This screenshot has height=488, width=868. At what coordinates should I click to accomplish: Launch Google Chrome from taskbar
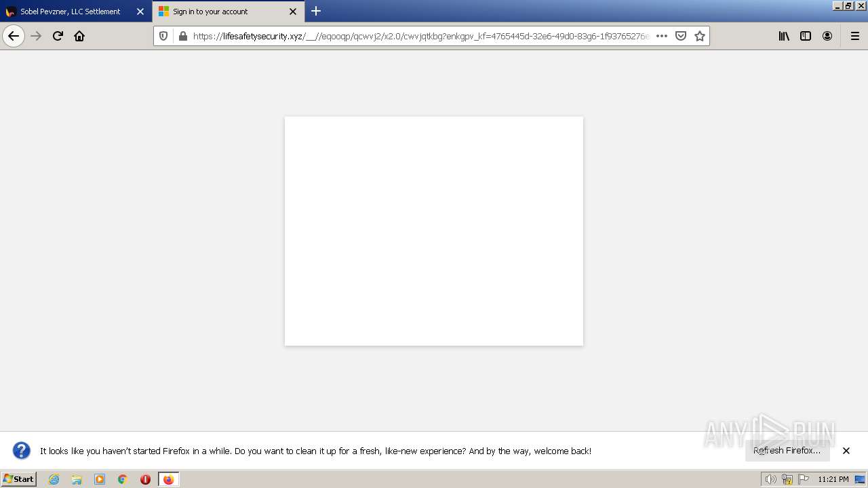coord(123,479)
